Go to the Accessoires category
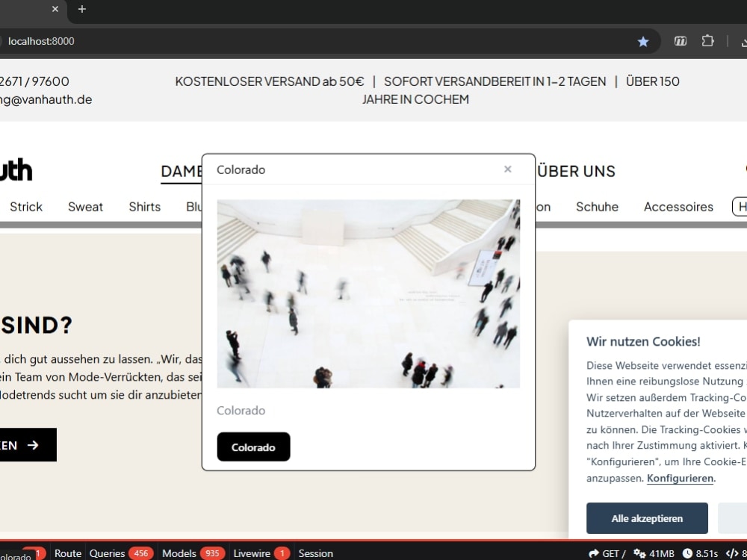747x560 pixels. (678, 207)
